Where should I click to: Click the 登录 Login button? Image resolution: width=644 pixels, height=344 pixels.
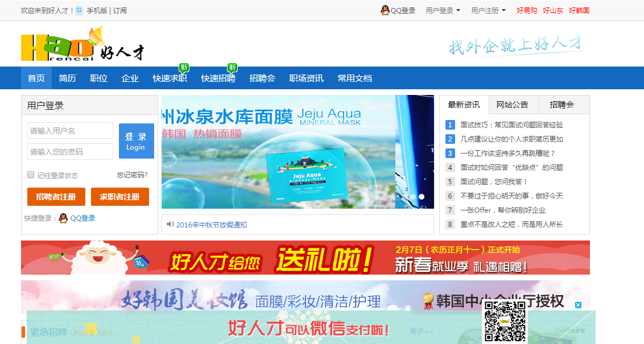pos(137,141)
